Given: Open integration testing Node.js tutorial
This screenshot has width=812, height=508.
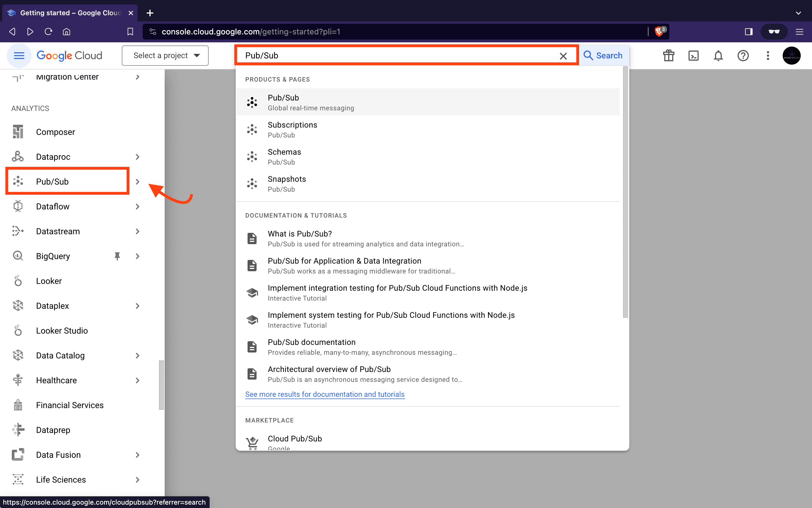Looking at the screenshot, I should (427, 293).
